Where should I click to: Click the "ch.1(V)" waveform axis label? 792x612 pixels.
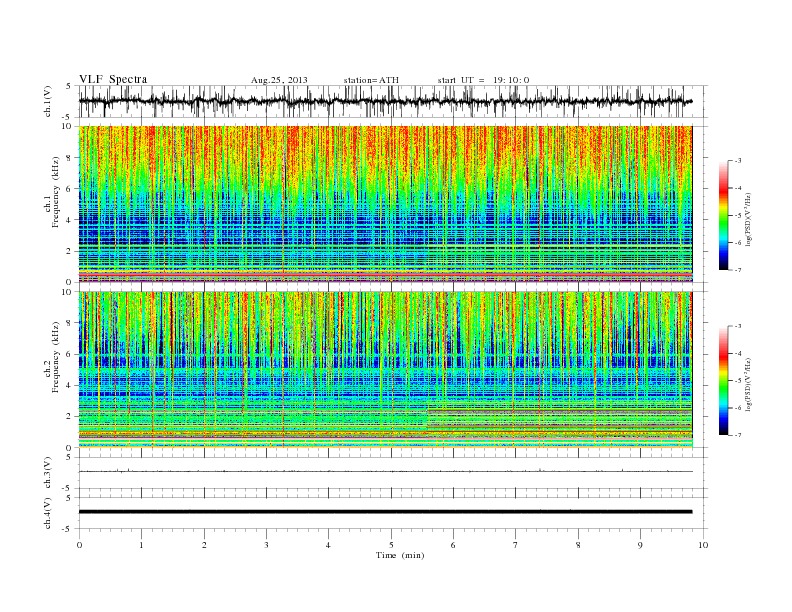point(48,101)
